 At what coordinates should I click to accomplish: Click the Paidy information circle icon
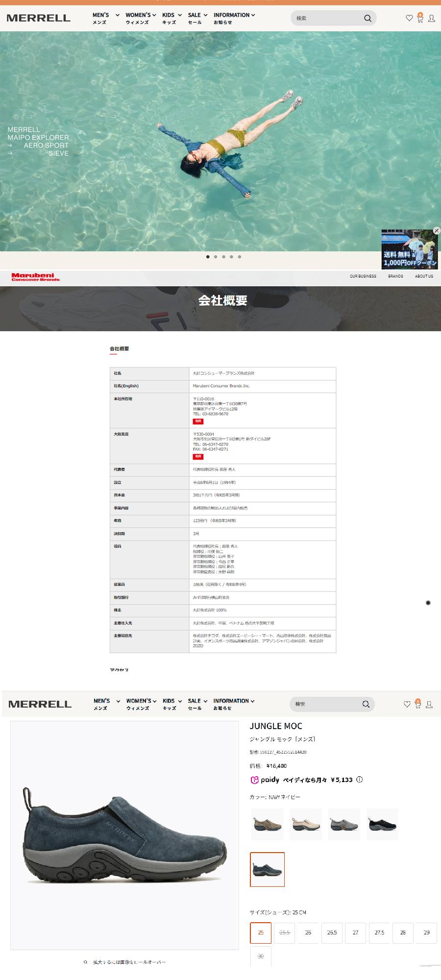[359, 780]
